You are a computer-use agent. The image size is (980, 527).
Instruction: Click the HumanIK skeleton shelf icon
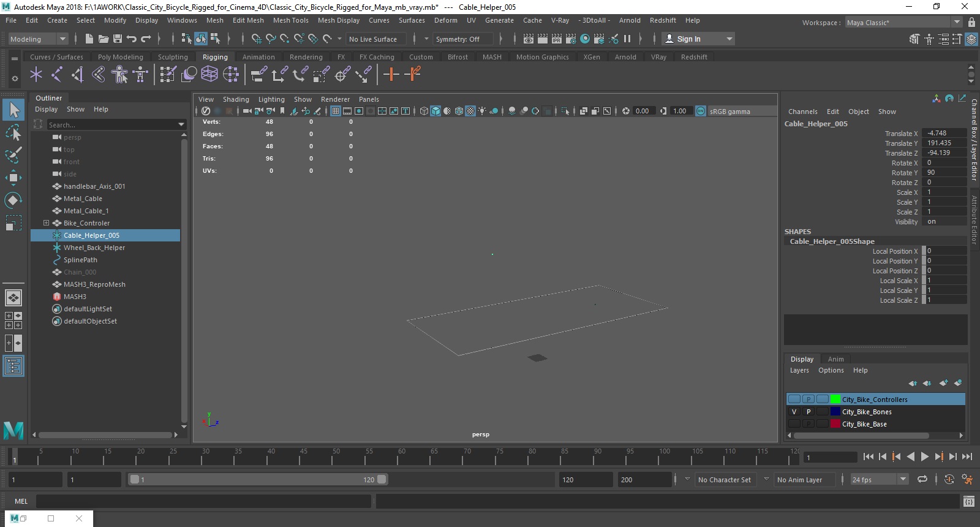pos(140,75)
